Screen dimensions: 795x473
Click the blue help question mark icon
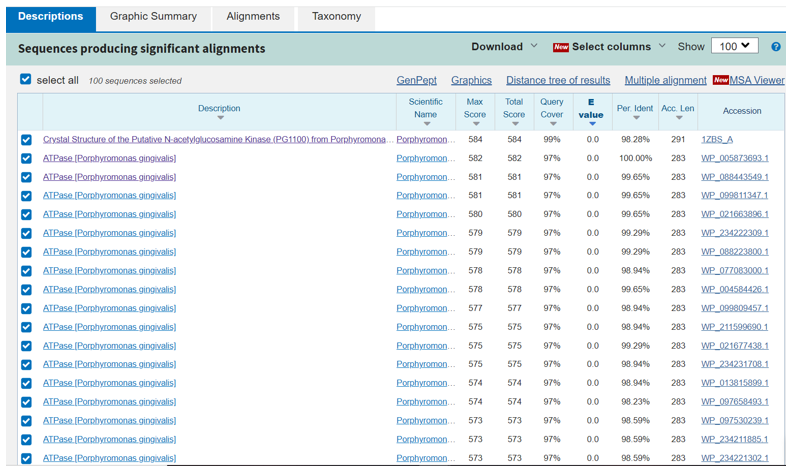click(776, 47)
